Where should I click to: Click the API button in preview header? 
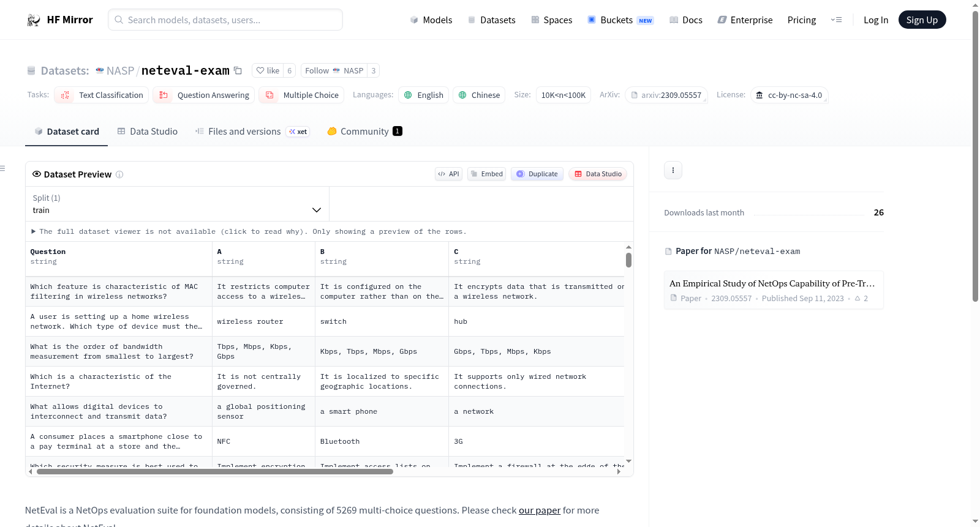(448, 174)
